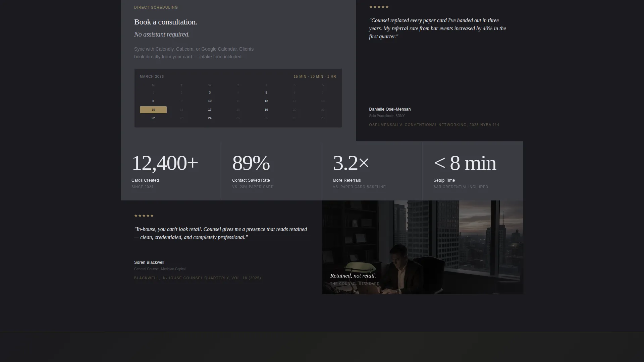Click the 'VS. 23% PAPER CARD' caption
This screenshot has width=644, height=362.
[x=253, y=187]
